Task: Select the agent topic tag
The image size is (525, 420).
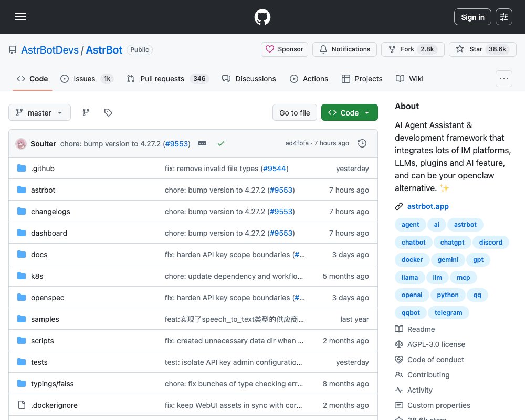Action: click(410, 224)
